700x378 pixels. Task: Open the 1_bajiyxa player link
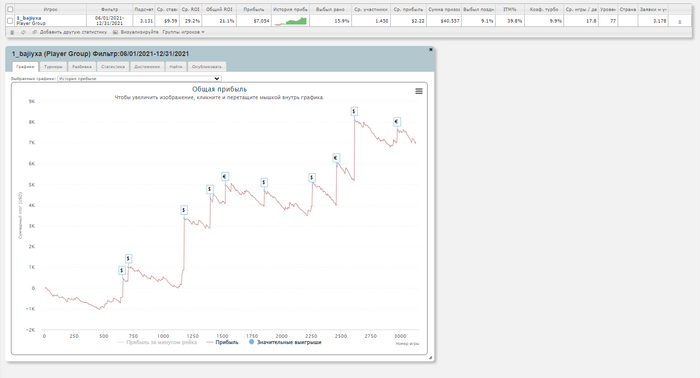coord(29,18)
